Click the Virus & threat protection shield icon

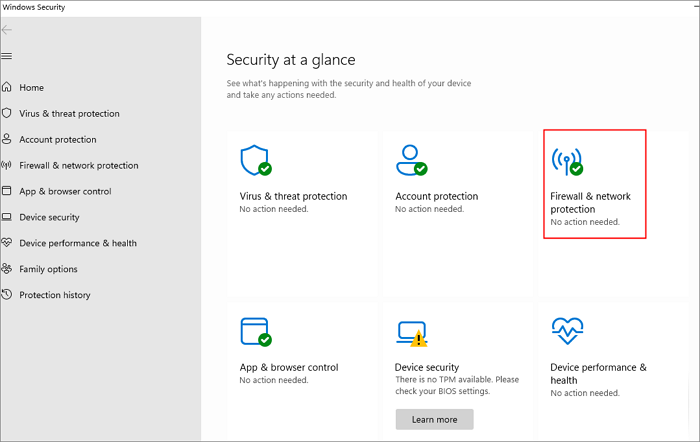pyautogui.click(x=255, y=160)
